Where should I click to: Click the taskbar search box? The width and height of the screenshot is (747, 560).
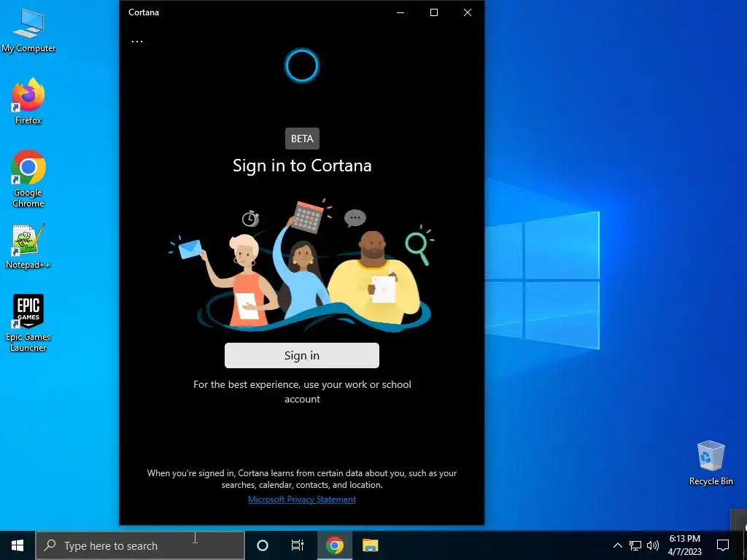(x=140, y=545)
